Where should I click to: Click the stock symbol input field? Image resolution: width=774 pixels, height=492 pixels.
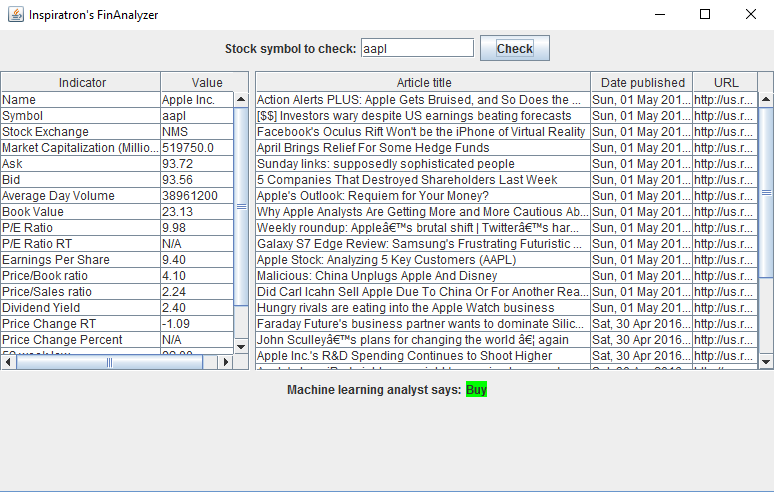coord(417,48)
